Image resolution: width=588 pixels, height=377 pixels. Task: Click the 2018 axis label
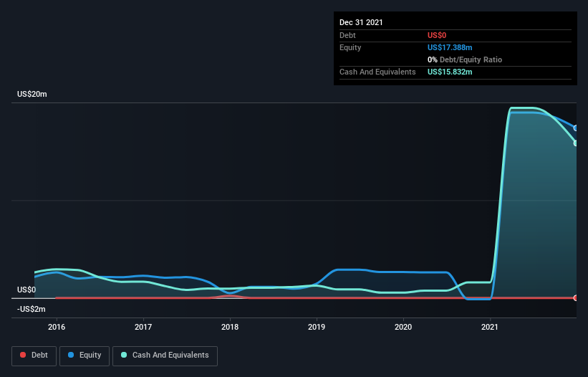pos(230,327)
